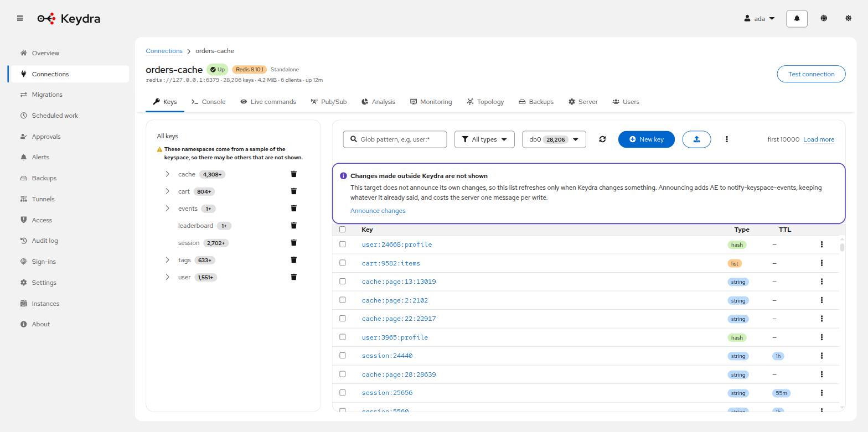Switch to the Topology tab
The height and width of the screenshot is (432, 868).
[485, 102]
